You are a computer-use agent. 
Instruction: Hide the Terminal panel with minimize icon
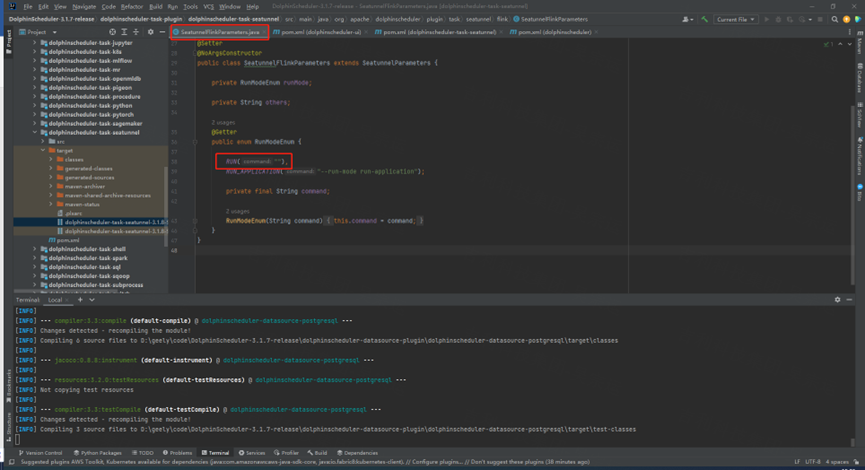tap(848, 299)
